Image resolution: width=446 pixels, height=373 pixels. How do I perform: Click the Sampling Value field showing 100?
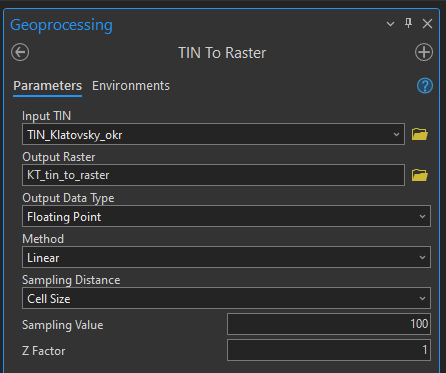329,324
